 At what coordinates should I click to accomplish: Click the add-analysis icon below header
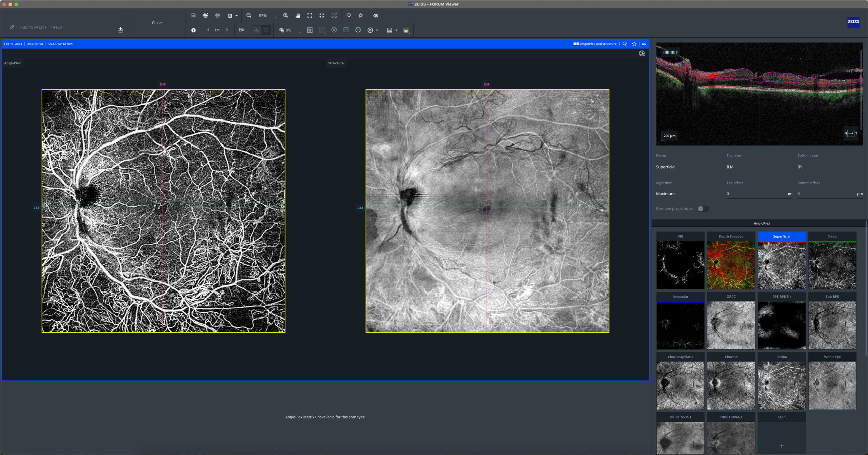pos(642,54)
